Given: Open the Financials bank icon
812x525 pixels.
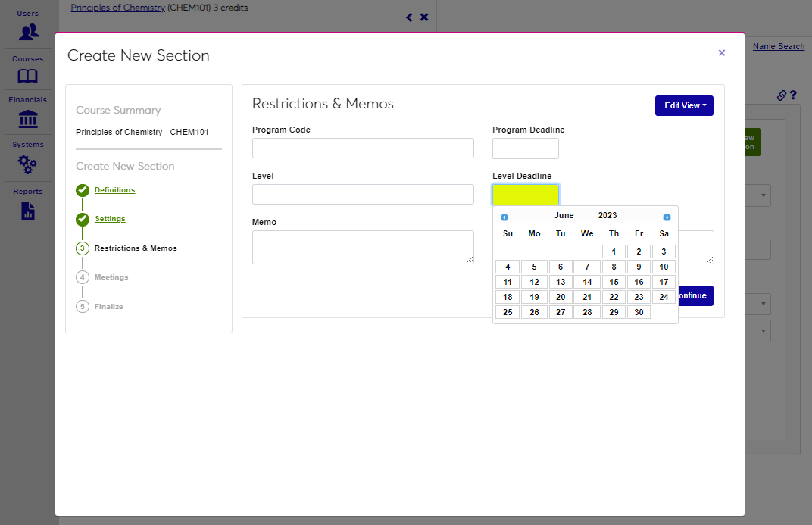Looking at the screenshot, I should tap(28, 119).
